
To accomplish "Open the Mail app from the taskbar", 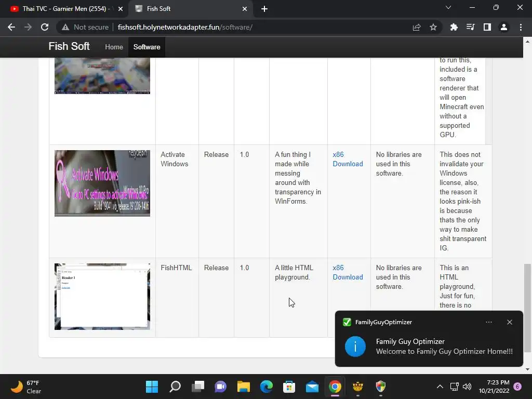I will pos(312,387).
